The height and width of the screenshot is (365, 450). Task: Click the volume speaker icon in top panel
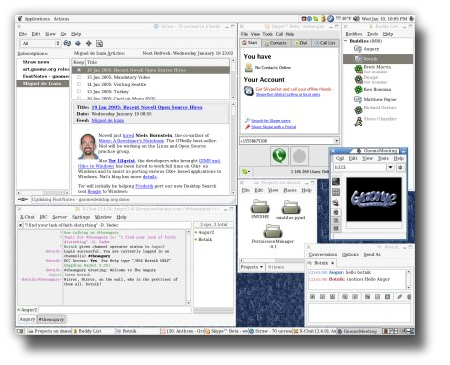click(356, 19)
